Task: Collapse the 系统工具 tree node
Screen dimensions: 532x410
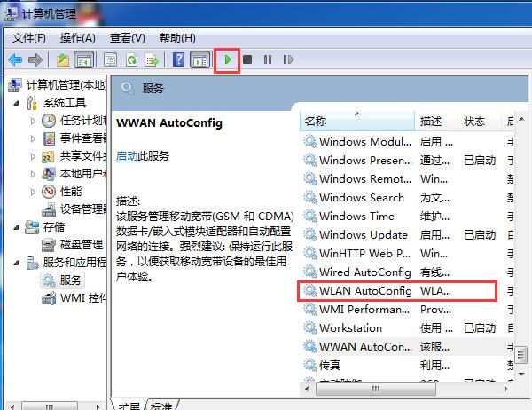Action: [20, 102]
